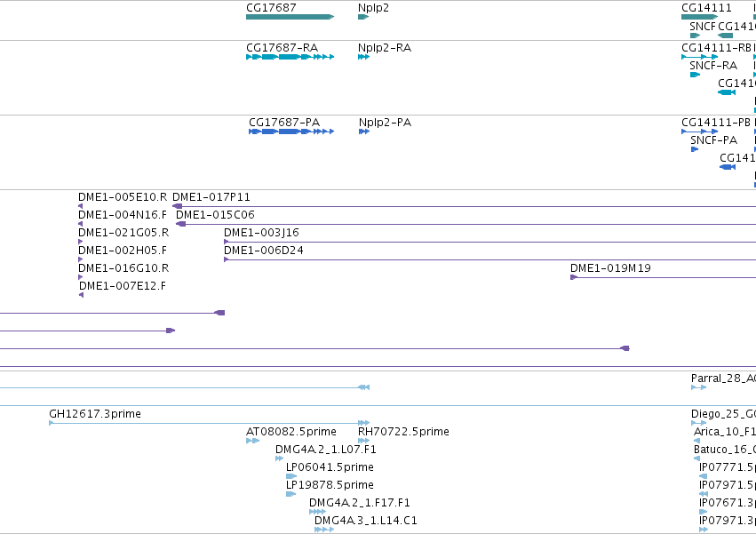
Task: Click the Arica_10 EST label
Action: [x=725, y=432]
